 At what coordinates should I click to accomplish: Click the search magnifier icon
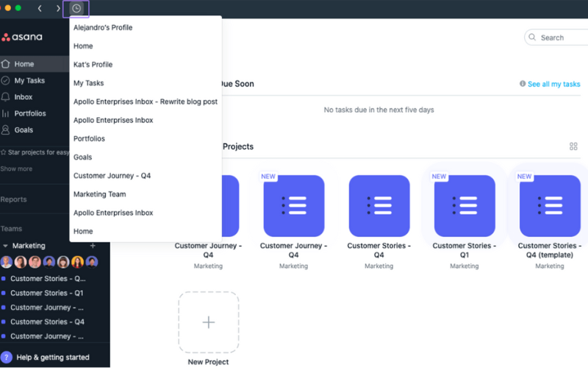[532, 38]
